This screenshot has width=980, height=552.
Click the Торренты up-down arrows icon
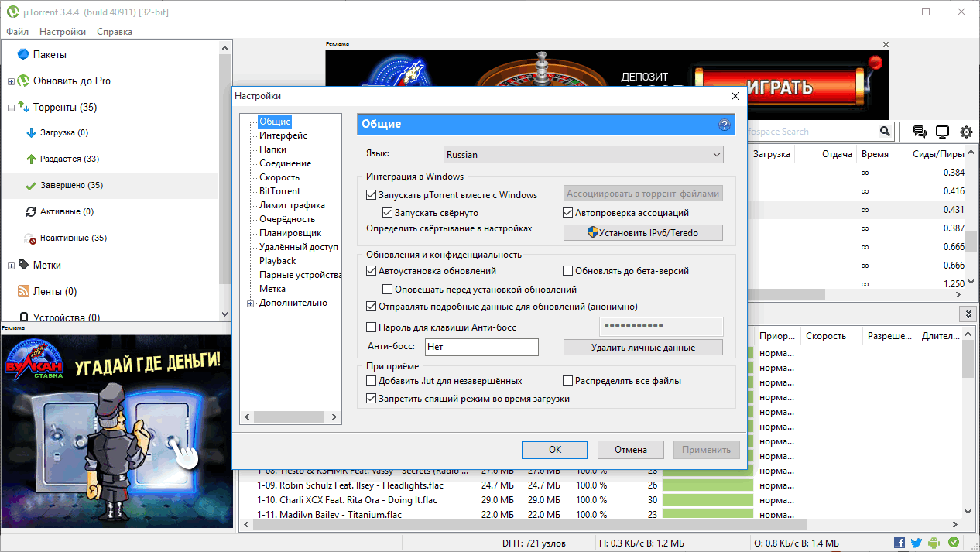pos(23,107)
